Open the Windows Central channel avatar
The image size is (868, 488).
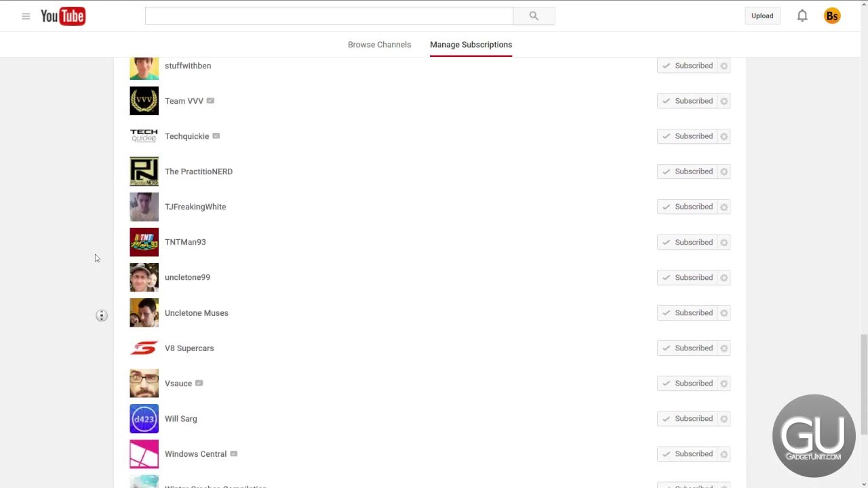point(144,453)
